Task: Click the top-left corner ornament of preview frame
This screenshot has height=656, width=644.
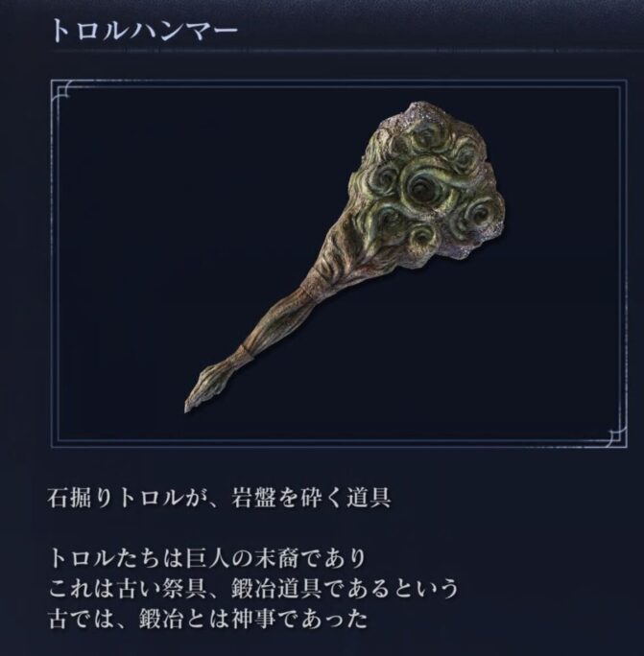Action: point(61,89)
